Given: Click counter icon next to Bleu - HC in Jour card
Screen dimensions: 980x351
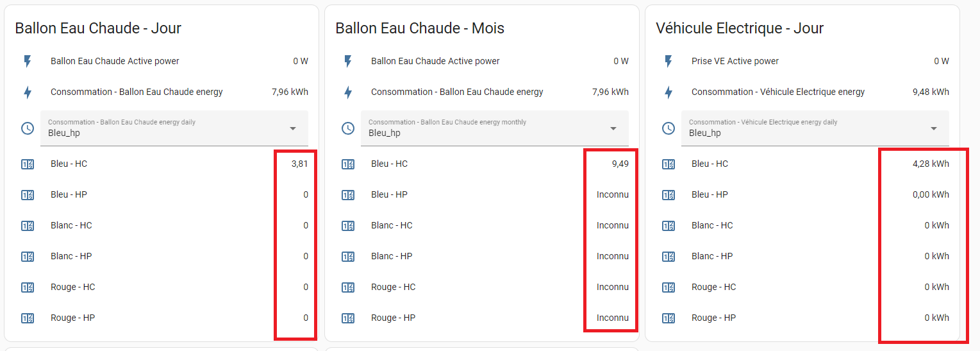Looking at the screenshot, I should point(28,164).
